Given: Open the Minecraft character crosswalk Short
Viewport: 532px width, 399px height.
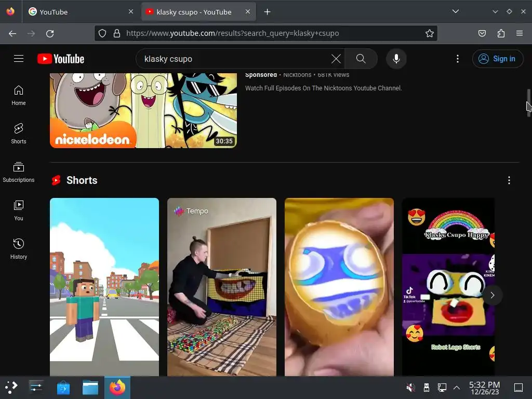Looking at the screenshot, I should point(104,287).
